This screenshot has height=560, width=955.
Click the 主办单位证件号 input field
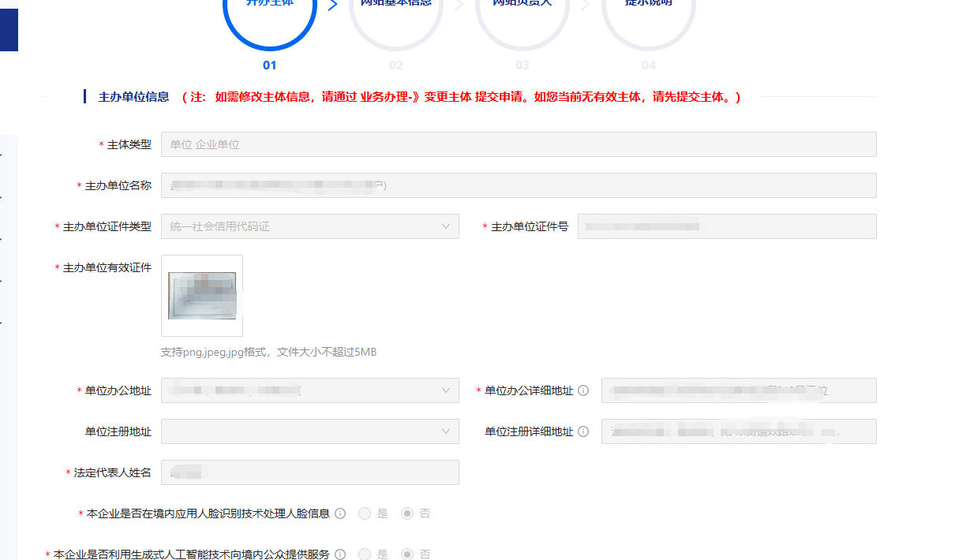click(726, 226)
